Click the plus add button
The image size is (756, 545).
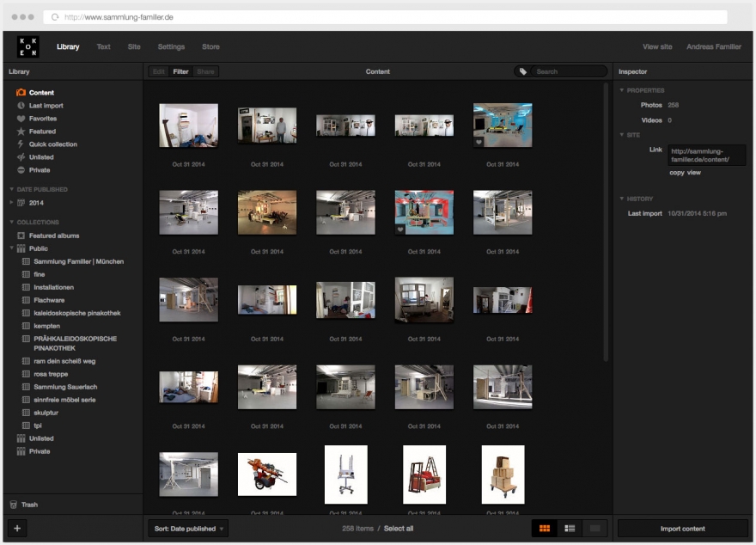[17, 528]
